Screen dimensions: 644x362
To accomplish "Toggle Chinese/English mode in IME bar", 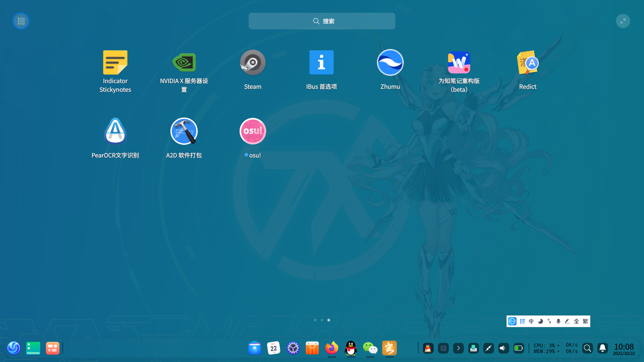I will pyautogui.click(x=531, y=321).
